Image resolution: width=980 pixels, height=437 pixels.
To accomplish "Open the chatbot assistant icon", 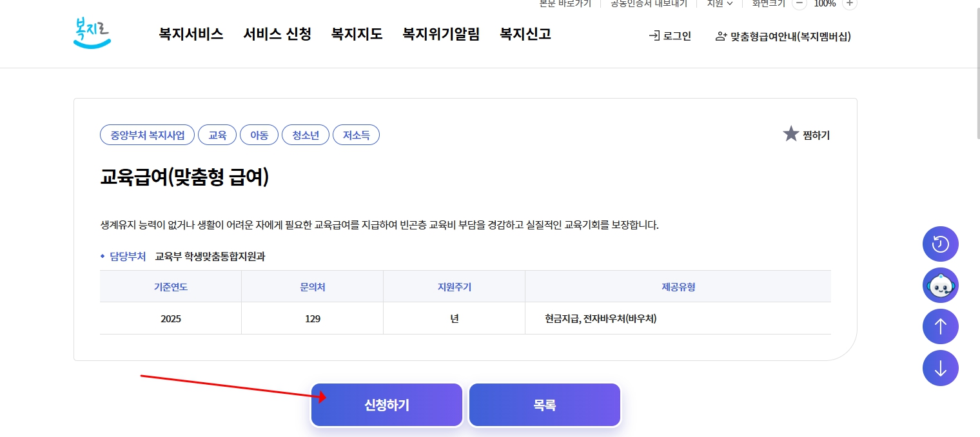I will coord(940,285).
